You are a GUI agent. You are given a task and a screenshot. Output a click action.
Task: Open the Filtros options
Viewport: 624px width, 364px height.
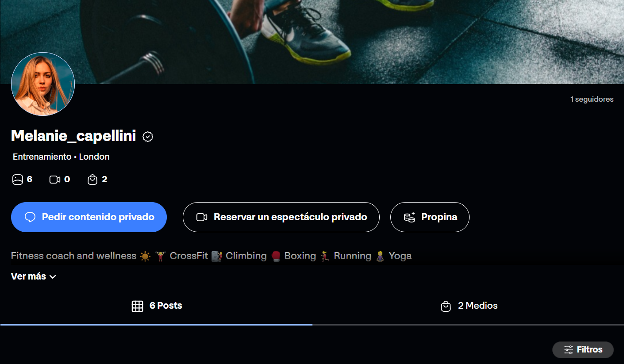pyautogui.click(x=583, y=350)
